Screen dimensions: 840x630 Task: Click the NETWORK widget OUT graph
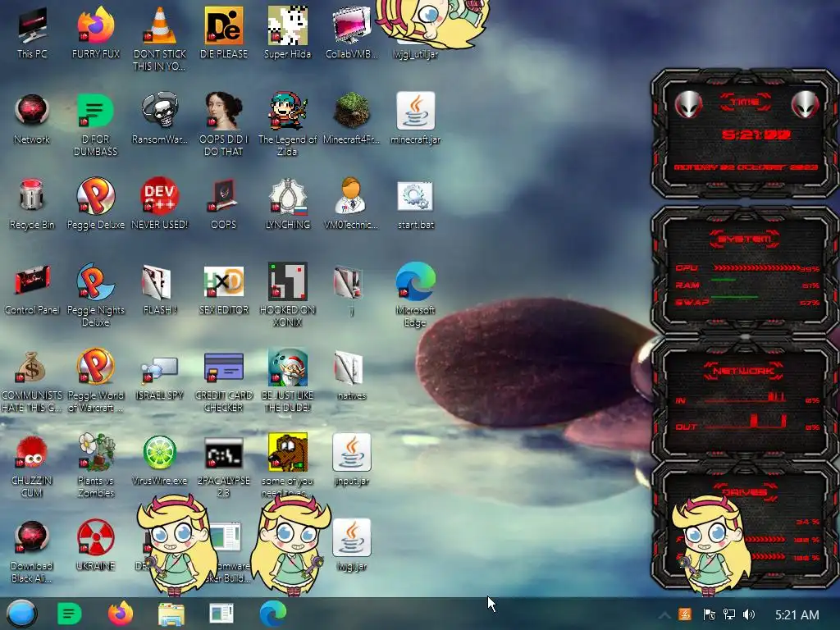pos(746,422)
